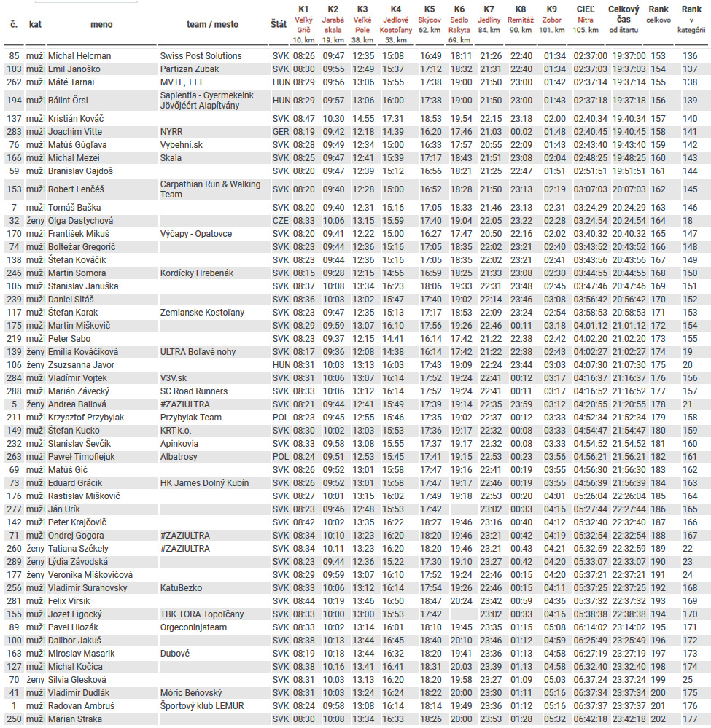Screen dimensions: 711x728
Task: Select runner Michal Helcman's name
Action: pyautogui.click(x=79, y=56)
